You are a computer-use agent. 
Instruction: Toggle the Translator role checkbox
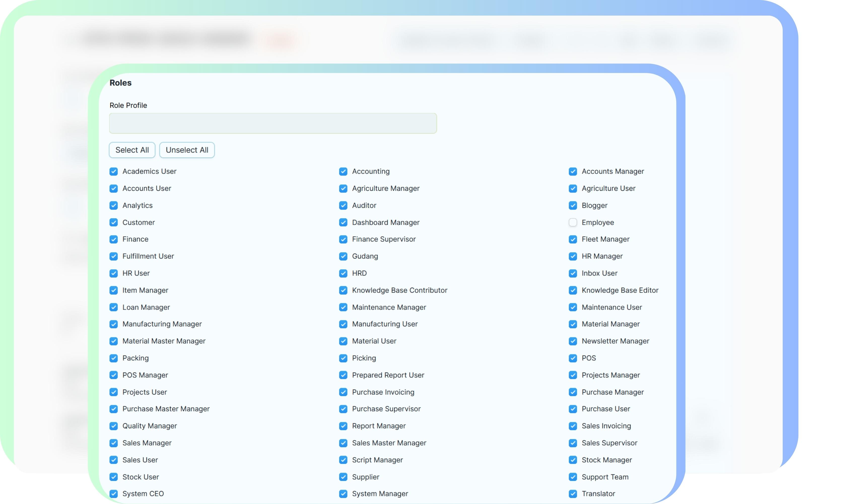[573, 494]
